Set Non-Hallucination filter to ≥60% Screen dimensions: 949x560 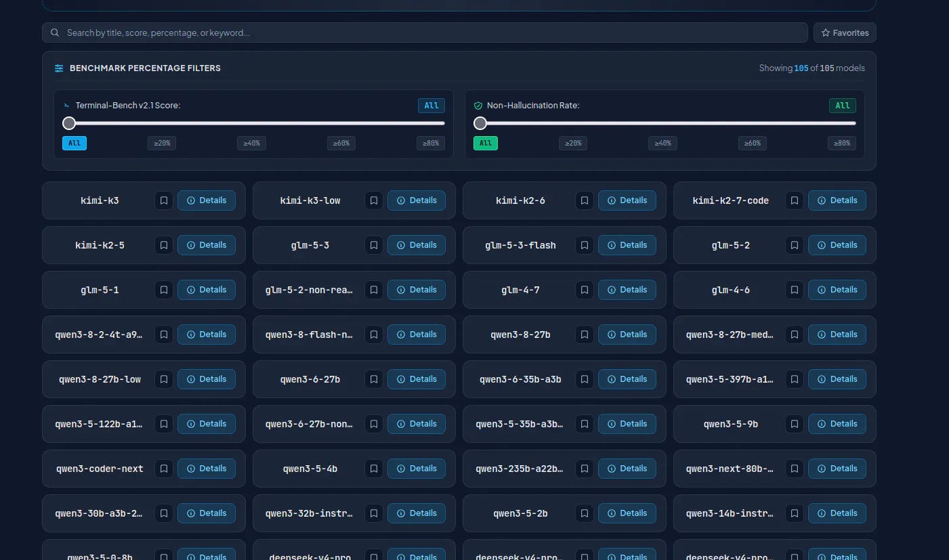tap(753, 144)
